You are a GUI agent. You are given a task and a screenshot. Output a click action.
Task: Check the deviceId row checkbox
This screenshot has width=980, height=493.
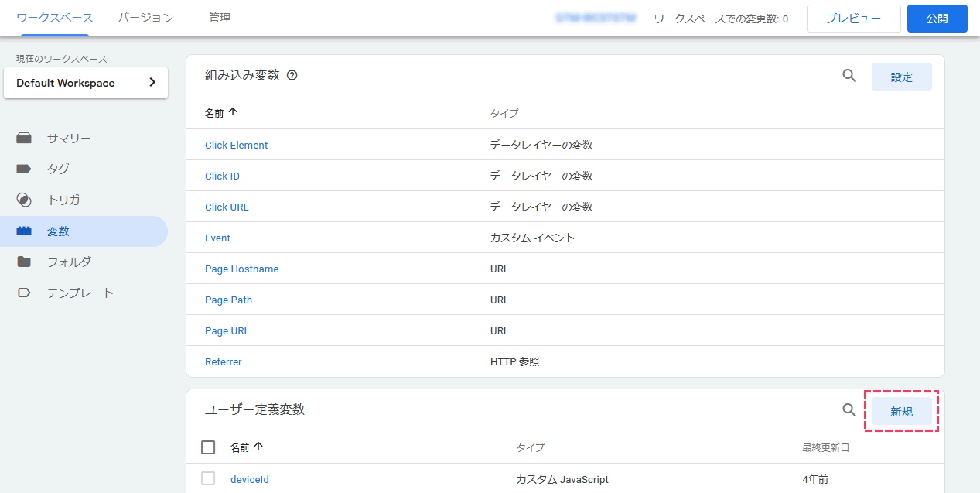(x=207, y=478)
